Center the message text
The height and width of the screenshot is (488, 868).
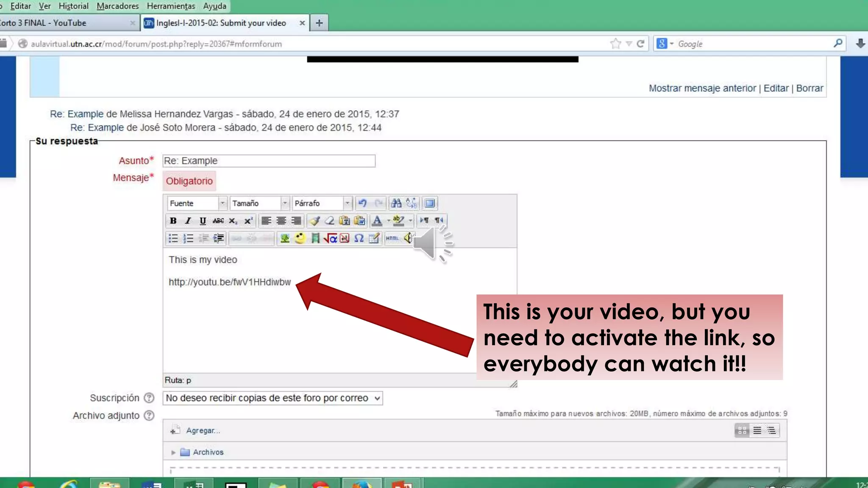pos(281,221)
